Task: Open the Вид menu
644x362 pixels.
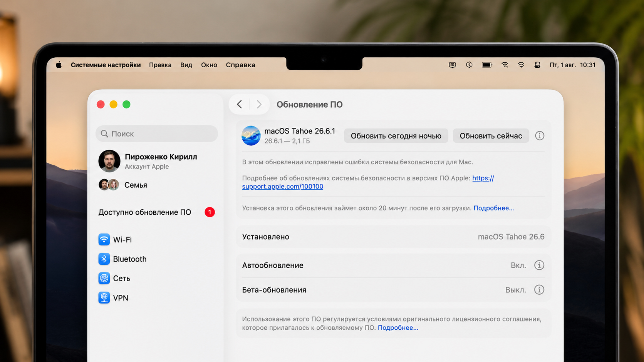Action: (186, 65)
